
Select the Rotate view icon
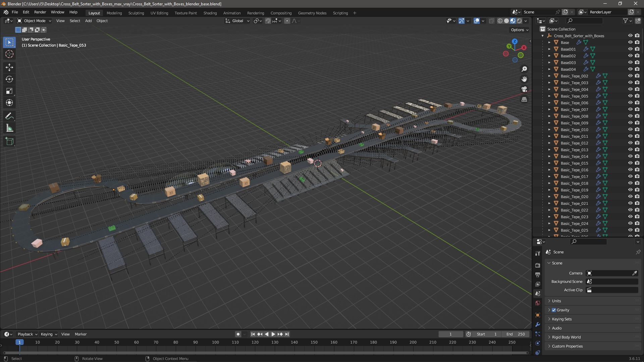pyautogui.click(x=75, y=358)
